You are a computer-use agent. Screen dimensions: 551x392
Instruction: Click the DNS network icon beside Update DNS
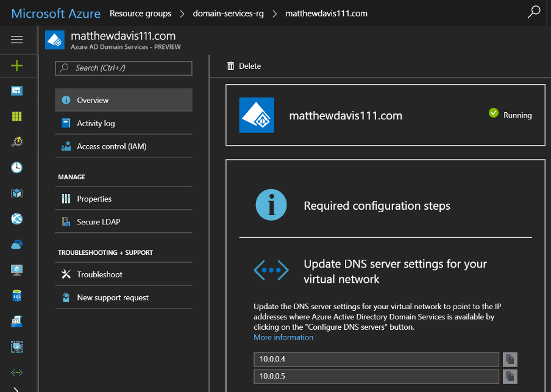[x=271, y=270]
